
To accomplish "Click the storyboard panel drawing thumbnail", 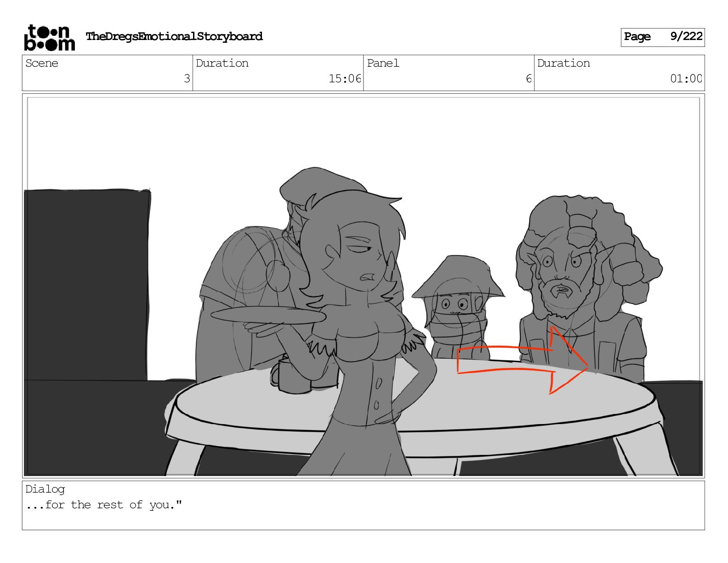I will pos(363,285).
